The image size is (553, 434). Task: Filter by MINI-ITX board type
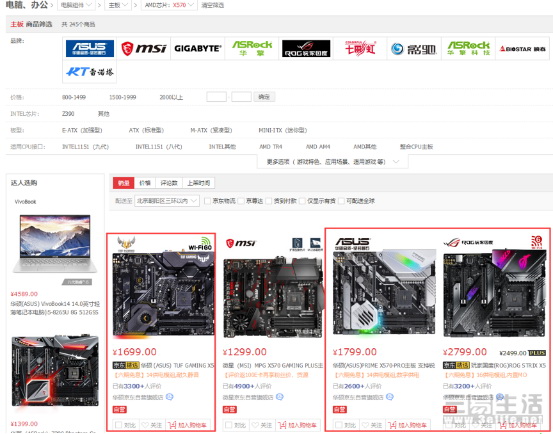point(282,130)
